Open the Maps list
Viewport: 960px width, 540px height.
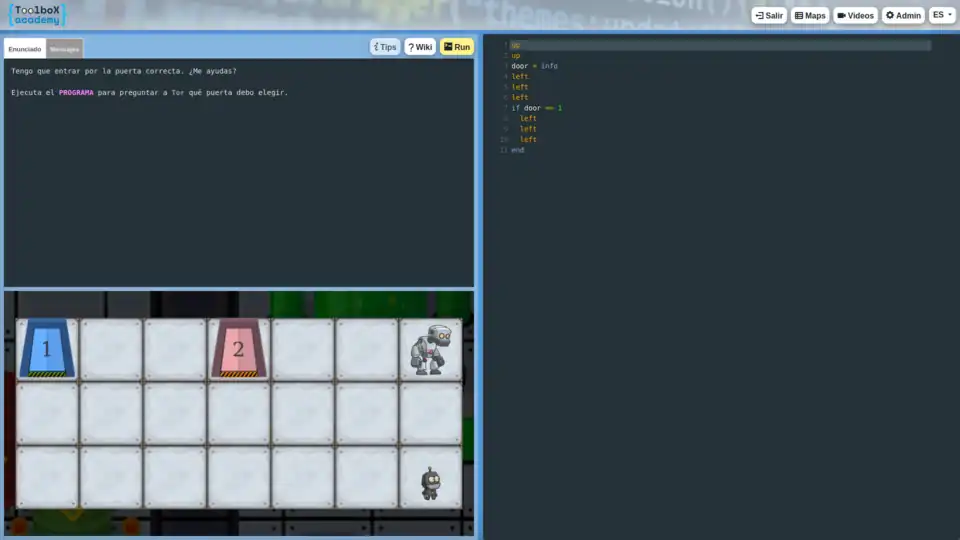(810, 16)
